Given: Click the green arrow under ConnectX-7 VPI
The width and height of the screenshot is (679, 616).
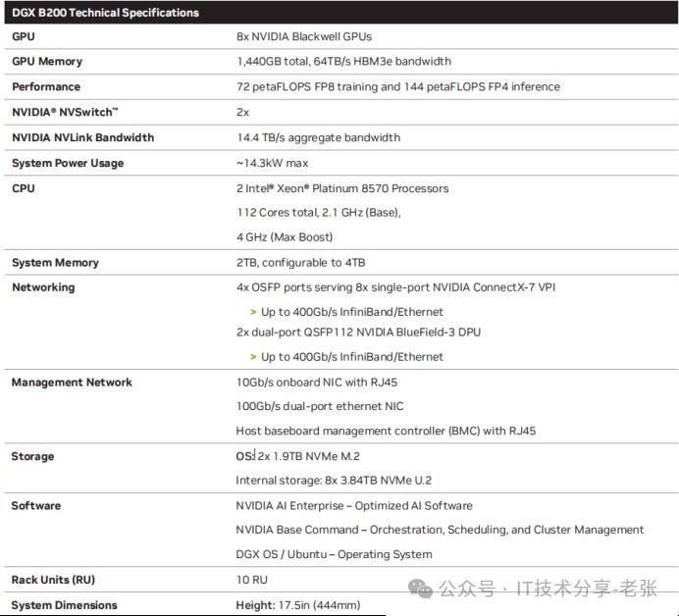Looking at the screenshot, I should click(x=253, y=312).
